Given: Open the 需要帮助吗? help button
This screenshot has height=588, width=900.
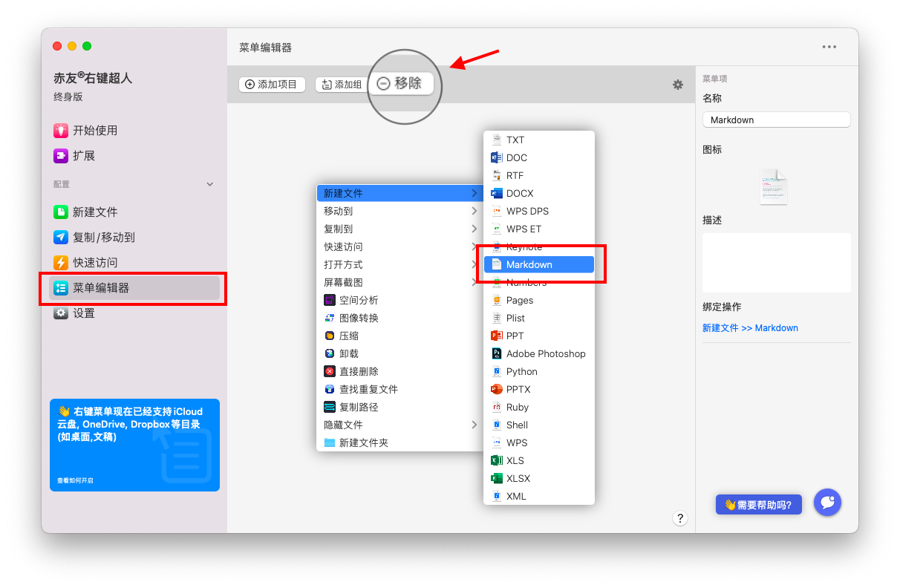Looking at the screenshot, I should 759,505.
